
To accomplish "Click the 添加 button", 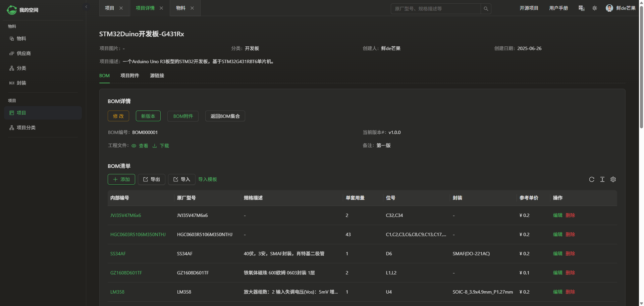I will click(x=121, y=179).
